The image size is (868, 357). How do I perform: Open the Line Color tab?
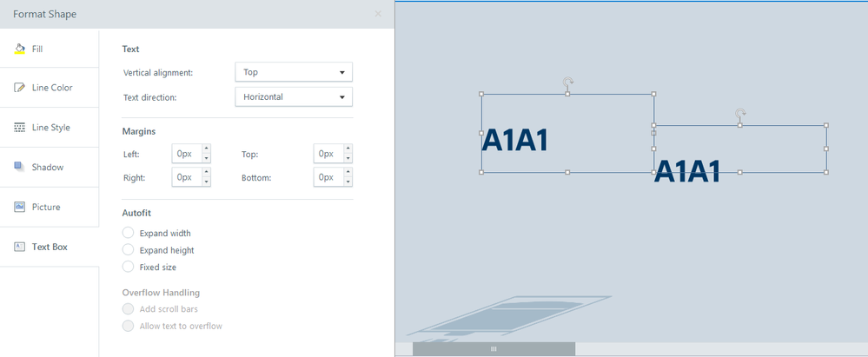tap(50, 88)
